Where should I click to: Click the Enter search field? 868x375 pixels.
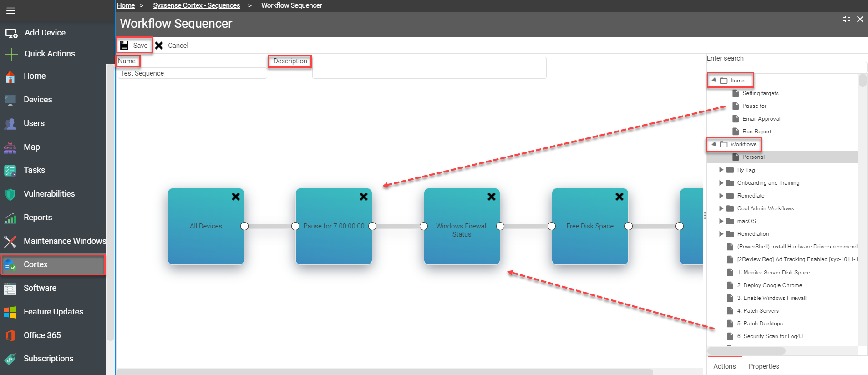[x=787, y=68]
